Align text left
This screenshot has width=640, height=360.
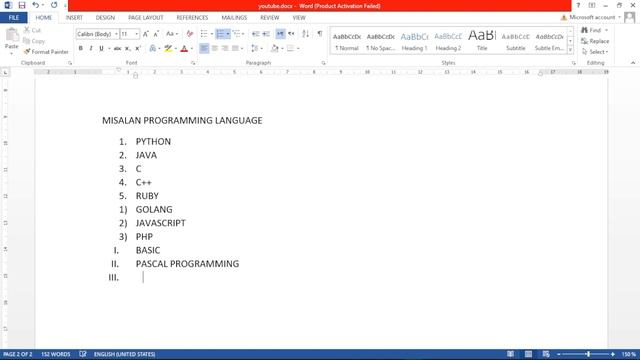pyautogui.click(x=204, y=49)
